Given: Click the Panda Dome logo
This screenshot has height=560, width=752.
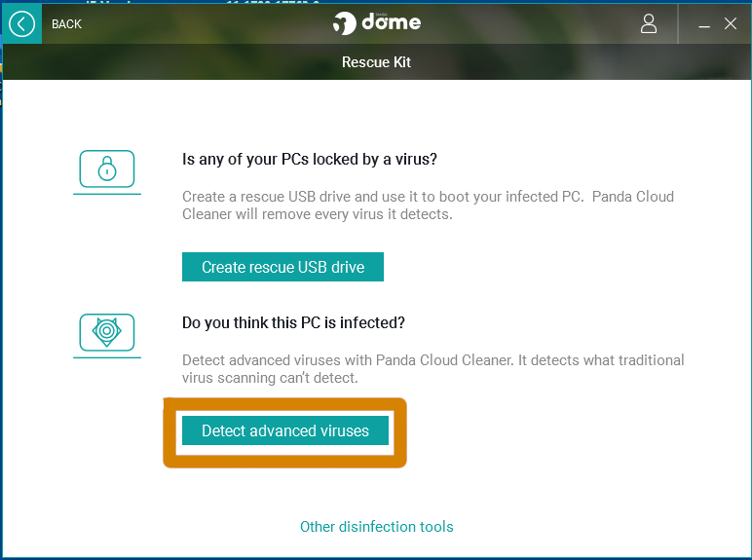Looking at the screenshot, I should tap(377, 22).
